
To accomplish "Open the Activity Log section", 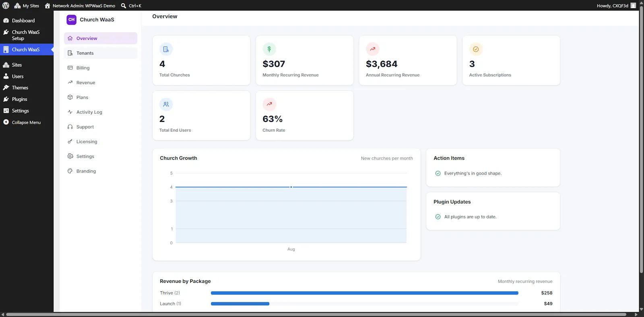I will coord(101,112).
